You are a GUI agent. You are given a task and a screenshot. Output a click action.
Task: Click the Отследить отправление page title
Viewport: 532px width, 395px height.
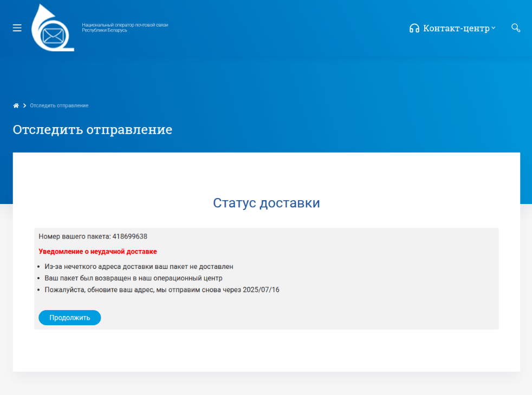coord(92,130)
